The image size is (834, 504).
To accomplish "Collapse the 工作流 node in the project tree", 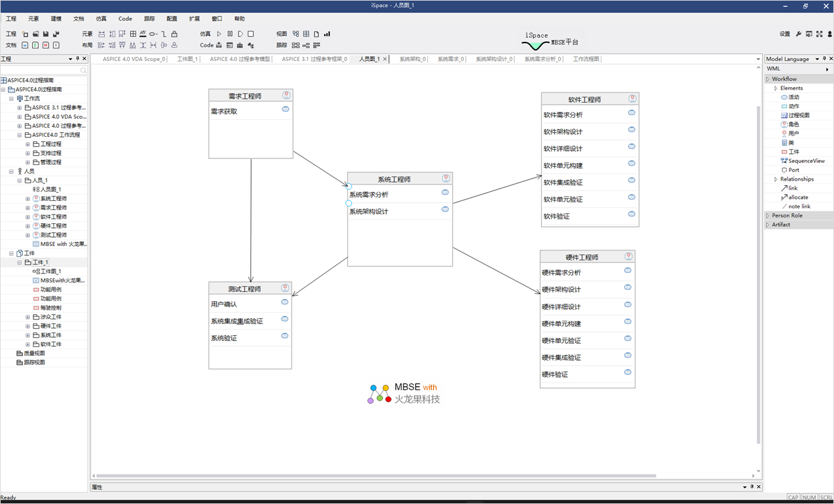I will 11,99.
